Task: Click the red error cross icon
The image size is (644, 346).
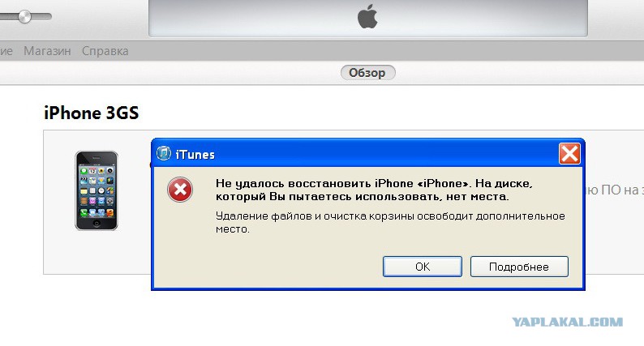Action: [x=180, y=190]
